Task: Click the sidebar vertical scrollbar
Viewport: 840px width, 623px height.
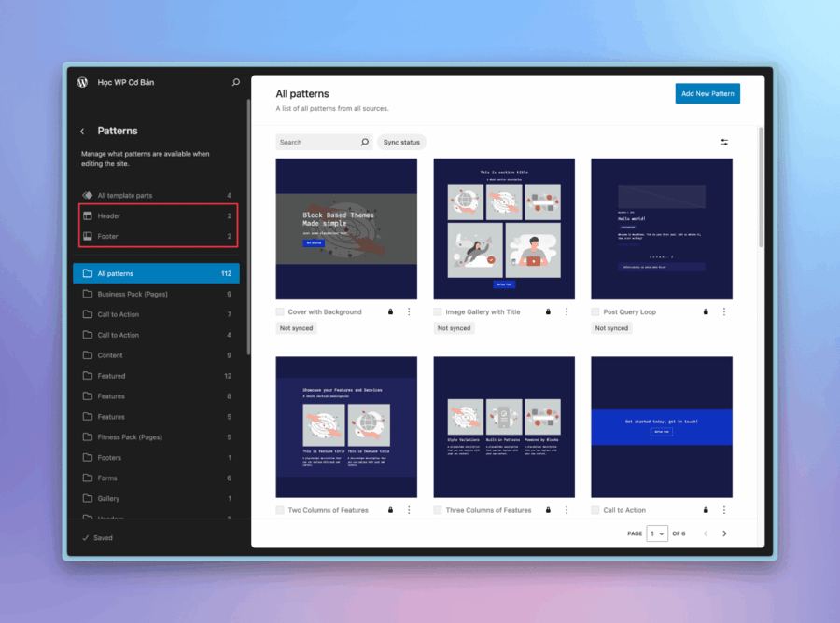Action: 248,227
